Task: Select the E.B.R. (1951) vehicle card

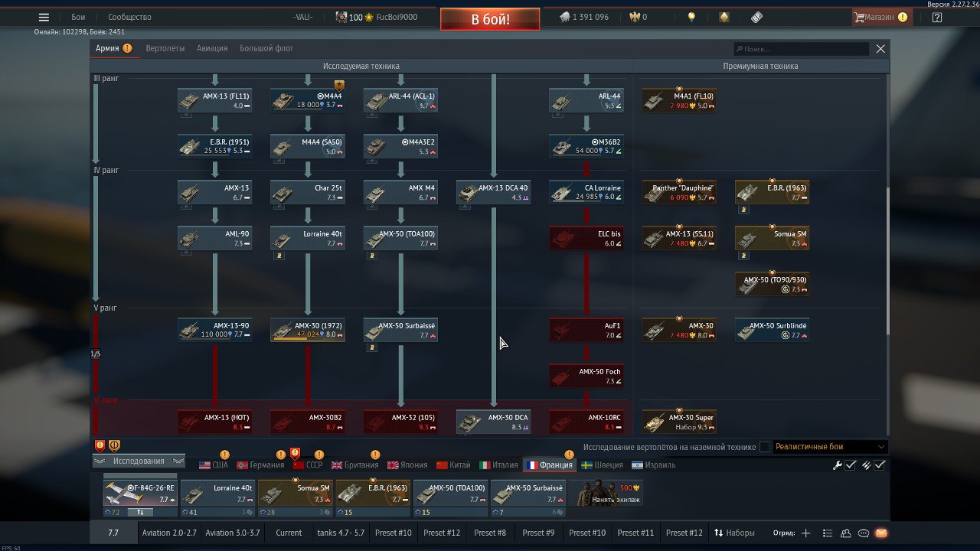Action: click(215, 146)
